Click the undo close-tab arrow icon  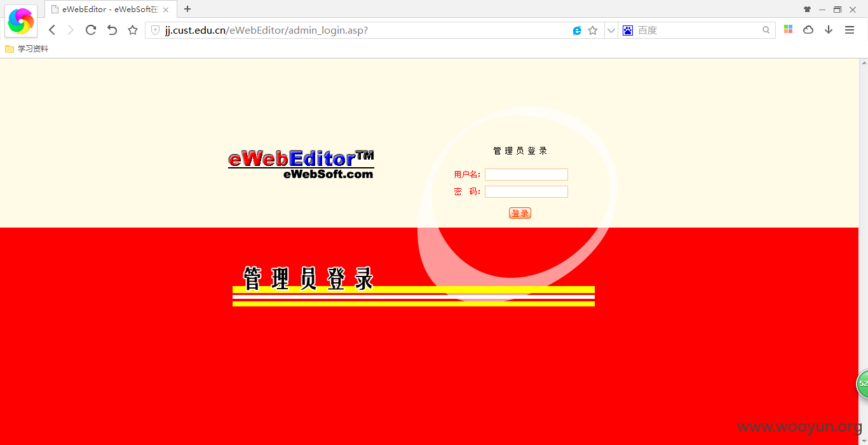(x=112, y=30)
